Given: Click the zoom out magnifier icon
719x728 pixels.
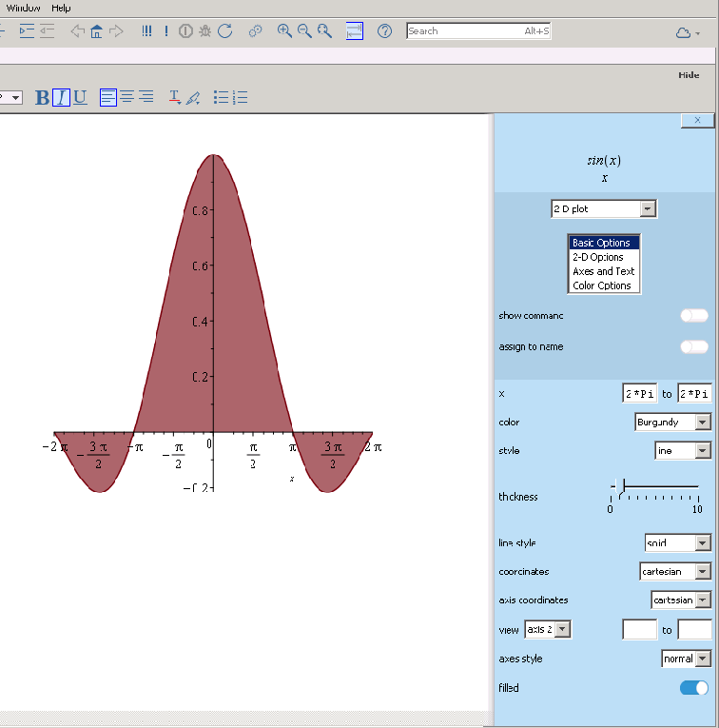Looking at the screenshot, I should tap(304, 31).
